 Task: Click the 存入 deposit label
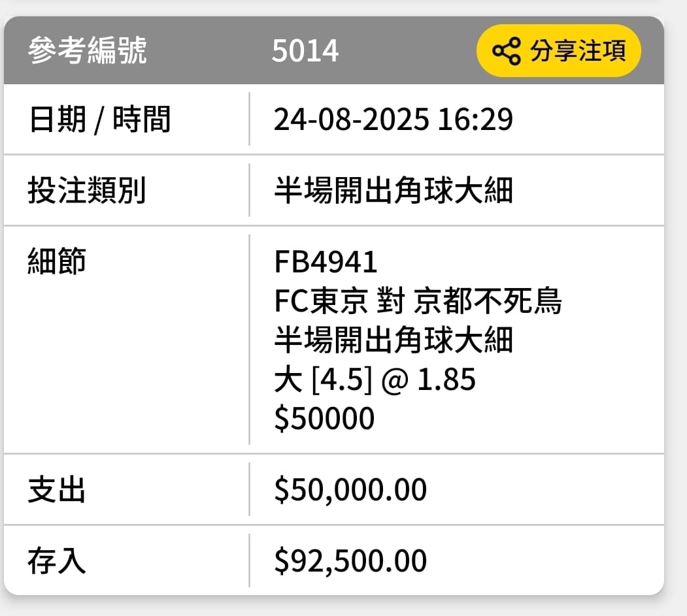(57, 561)
